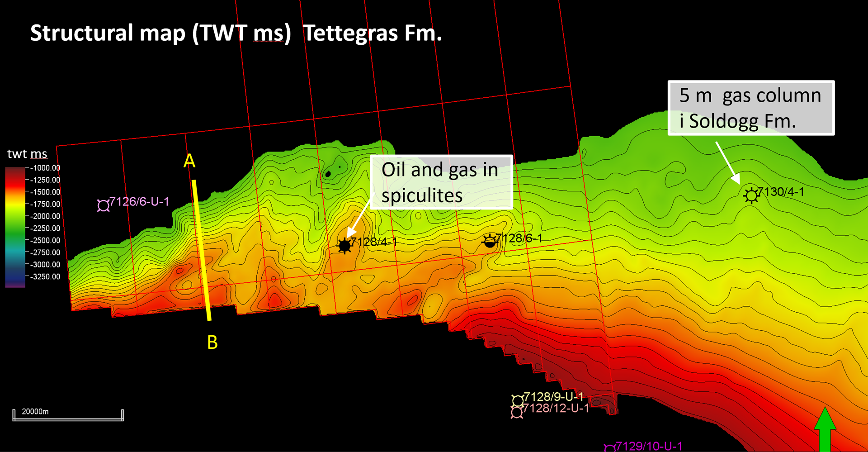868x452 pixels.
Task: Select the 7128/6-1 half-filled well symbol
Action: point(490,241)
